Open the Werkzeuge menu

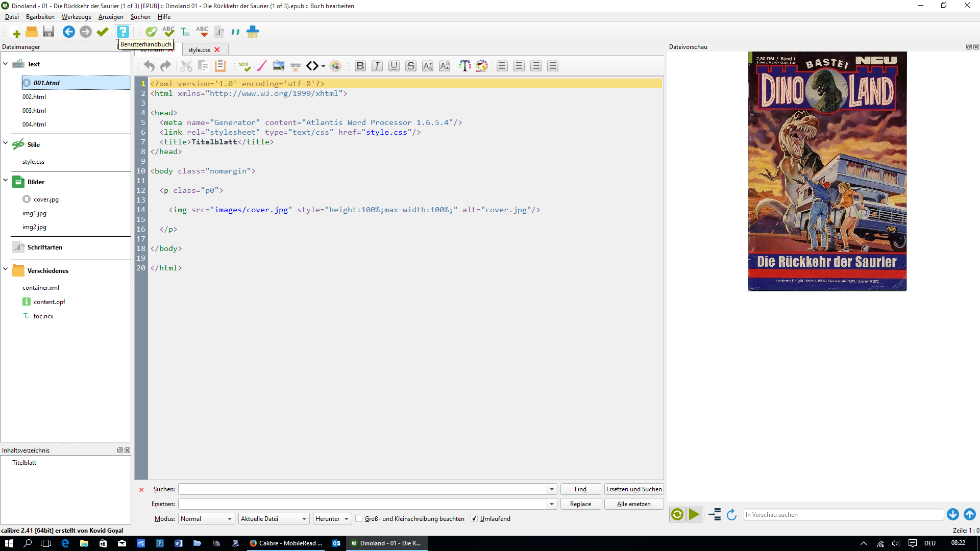click(77, 17)
